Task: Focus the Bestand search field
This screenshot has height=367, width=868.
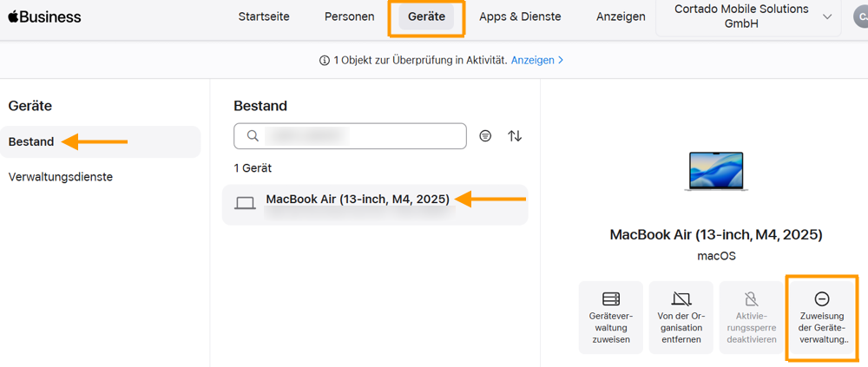Action: 350,135
